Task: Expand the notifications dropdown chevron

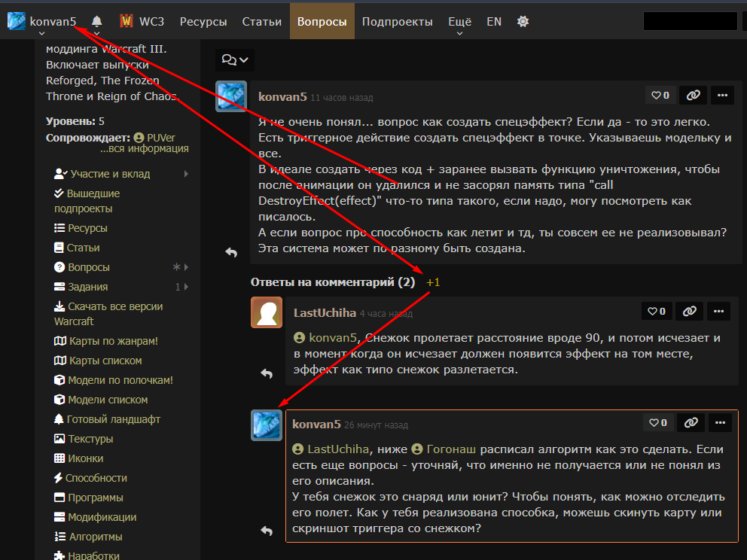Action: tap(96, 33)
